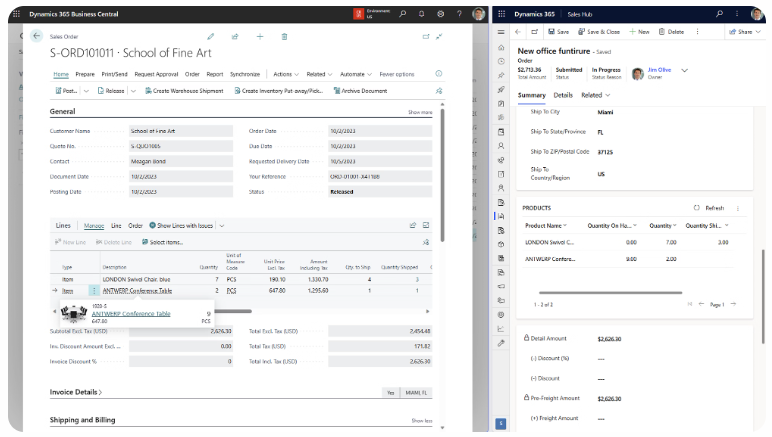Image resolution: width=772 pixels, height=437 pixels.
Task: Create a new sales order with plus icon
Action: [260, 36]
